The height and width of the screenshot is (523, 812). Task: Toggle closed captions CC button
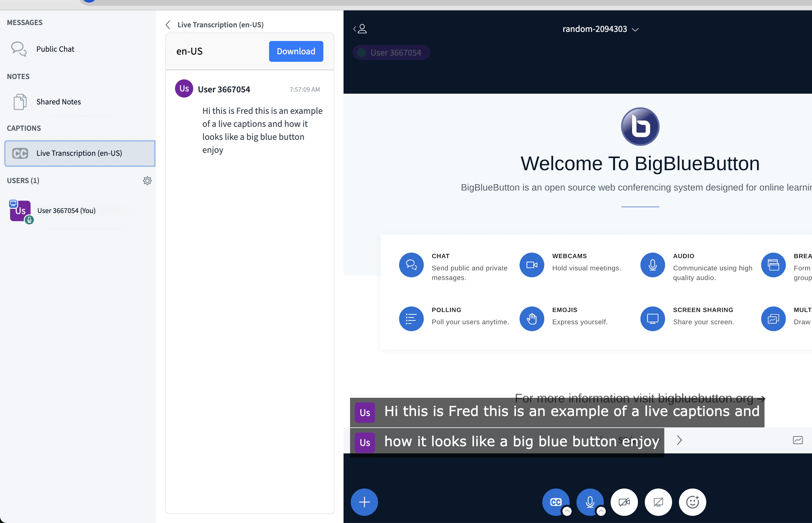(x=555, y=502)
